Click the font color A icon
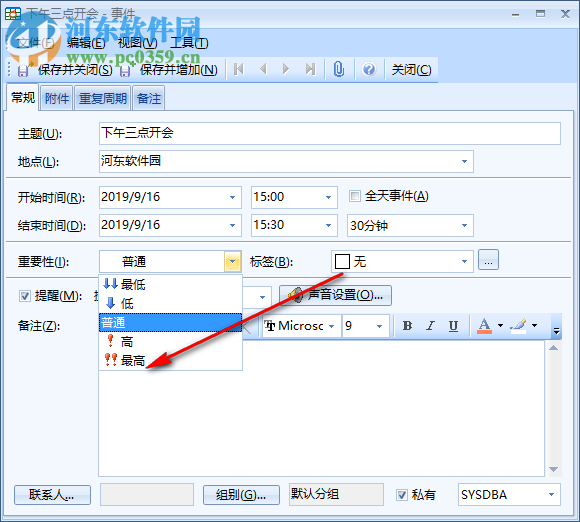This screenshot has width=580, height=522. tap(484, 326)
